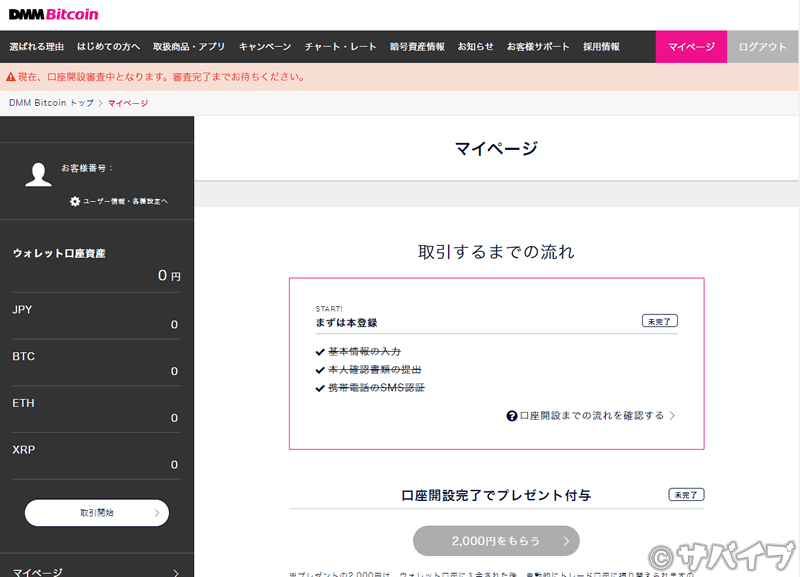The height and width of the screenshot is (577, 800).
Task: Click the まずは本登録 heading
Action: [x=346, y=322]
